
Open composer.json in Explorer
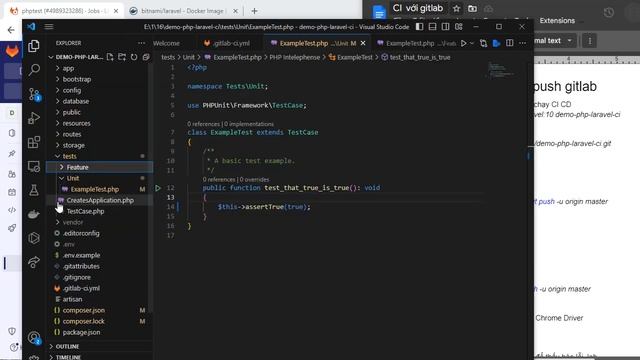[83, 310]
